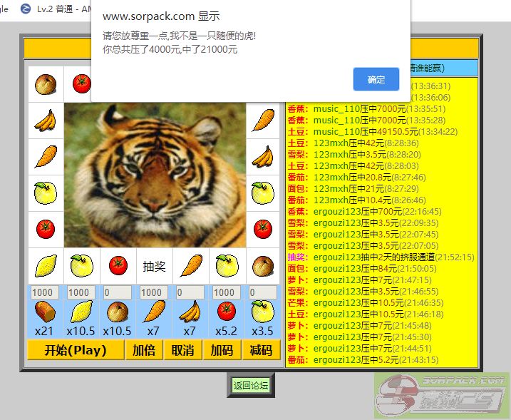This screenshot has width=511, height=420.
Task: Select the carrot icon in the betting row
Action: 153,312
